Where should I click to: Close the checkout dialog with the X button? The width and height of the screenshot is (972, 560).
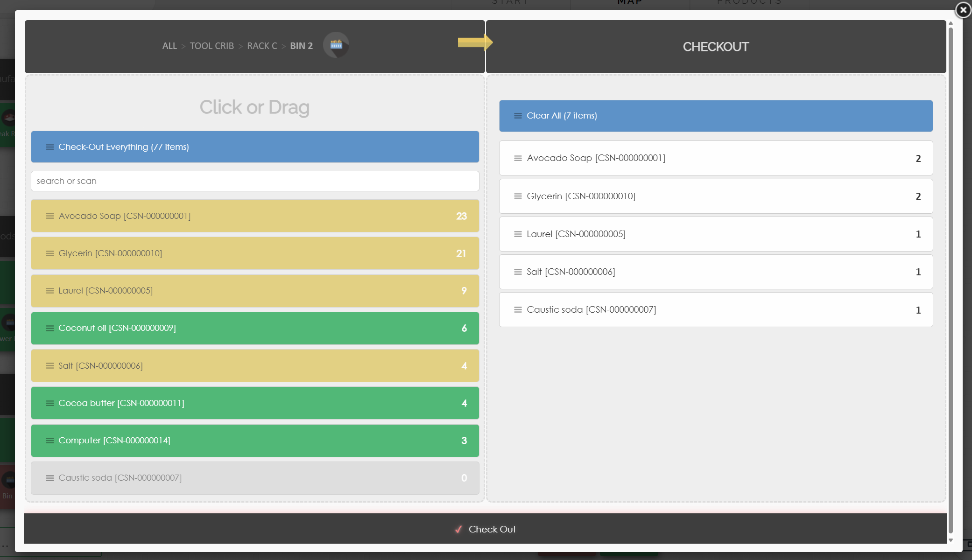coord(963,10)
